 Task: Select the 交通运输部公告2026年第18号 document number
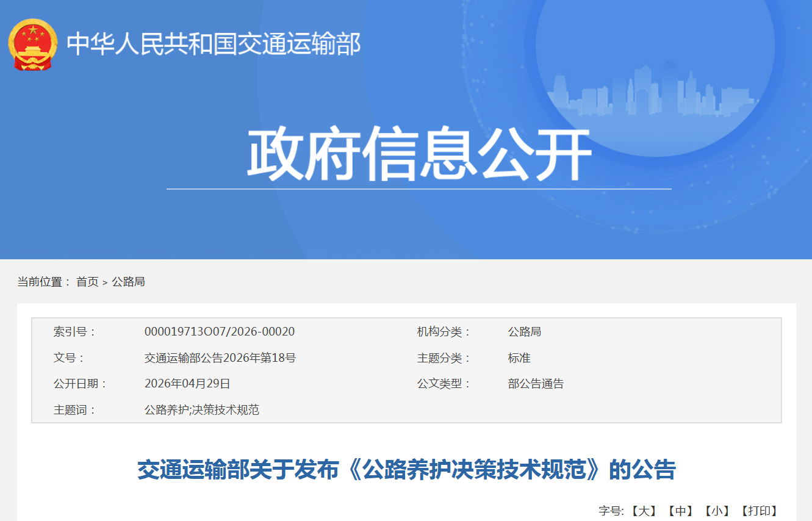tap(220, 358)
